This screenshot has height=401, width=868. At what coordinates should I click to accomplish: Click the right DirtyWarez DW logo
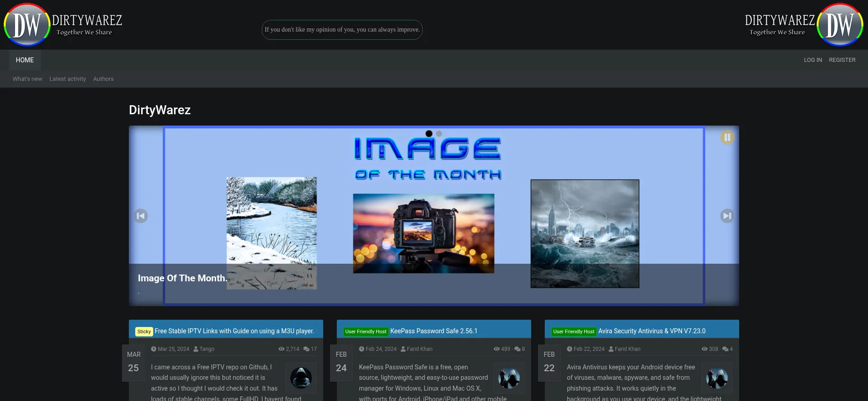pyautogui.click(x=804, y=25)
